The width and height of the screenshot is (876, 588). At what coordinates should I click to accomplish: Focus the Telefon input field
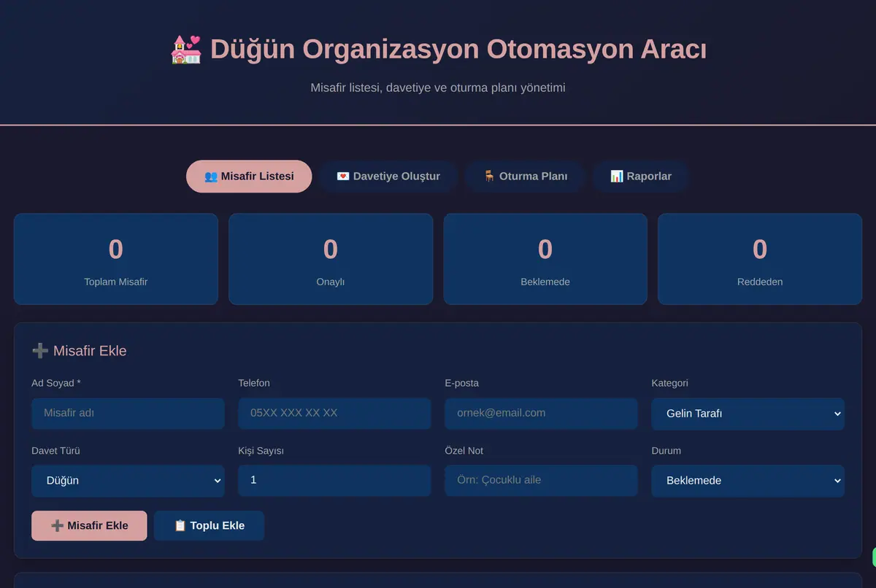(x=334, y=413)
